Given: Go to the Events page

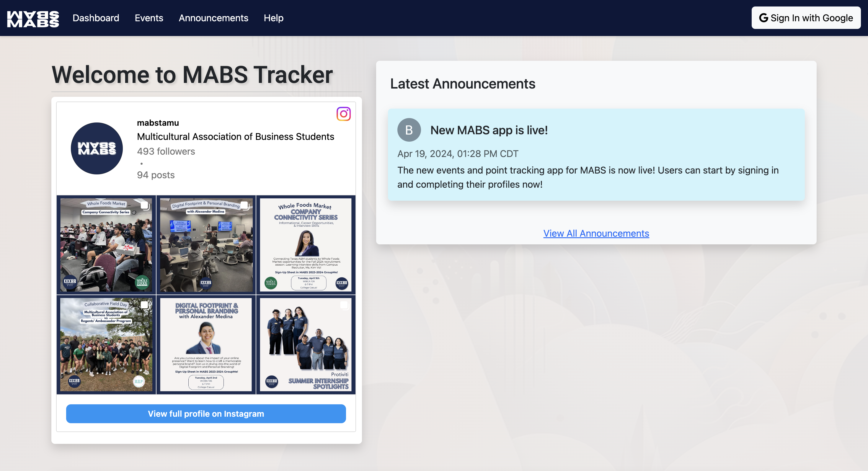Looking at the screenshot, I should [x=149, y=18].
